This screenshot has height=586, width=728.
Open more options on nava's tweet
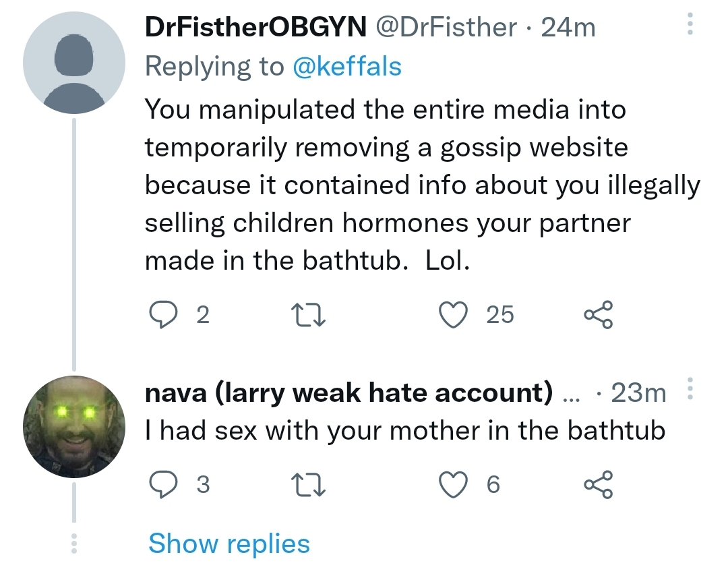click(690, 388)
